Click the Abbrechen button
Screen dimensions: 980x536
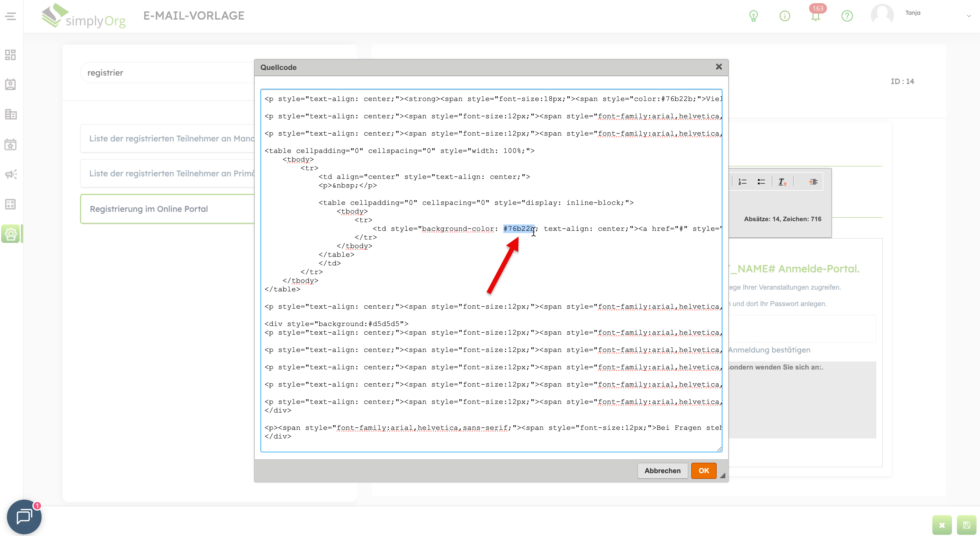click(x=662, y=471)
